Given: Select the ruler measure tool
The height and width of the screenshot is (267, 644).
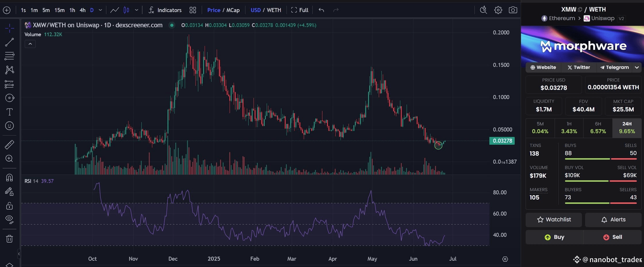Looking at the screenshot, I should [x=9, y=144].
